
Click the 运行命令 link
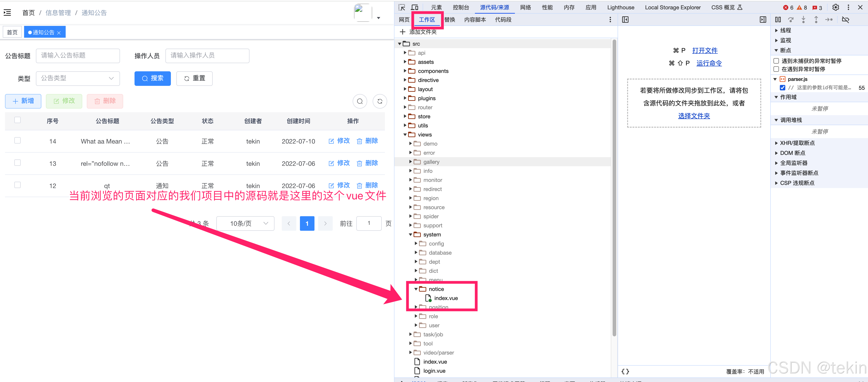coord(709,63)
